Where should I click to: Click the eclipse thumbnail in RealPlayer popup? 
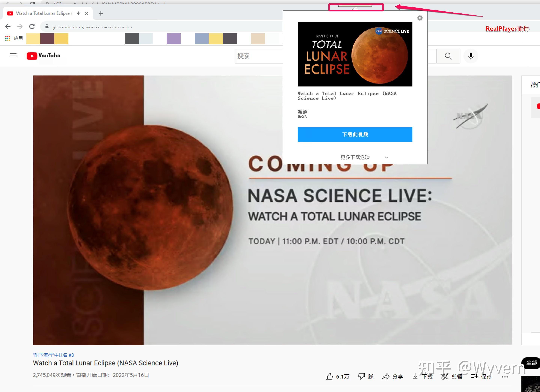click(355, 54)
